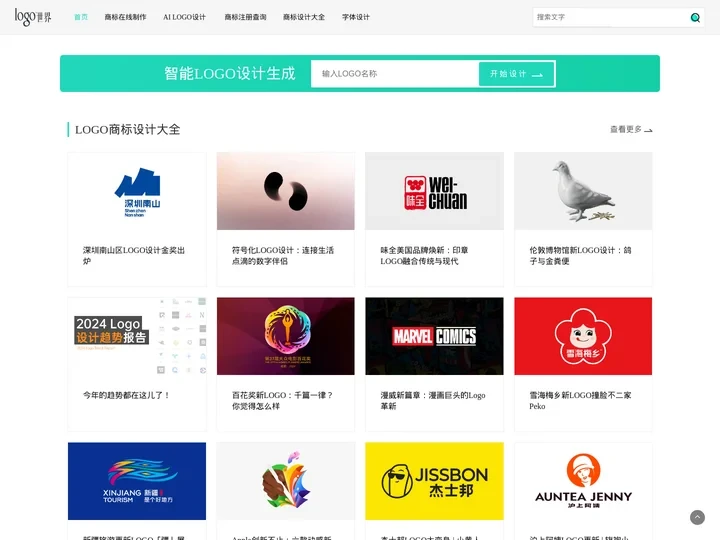
Task: Open the 雪海梅乡 red logo thumbnail
Action: [x=583, y=336]
